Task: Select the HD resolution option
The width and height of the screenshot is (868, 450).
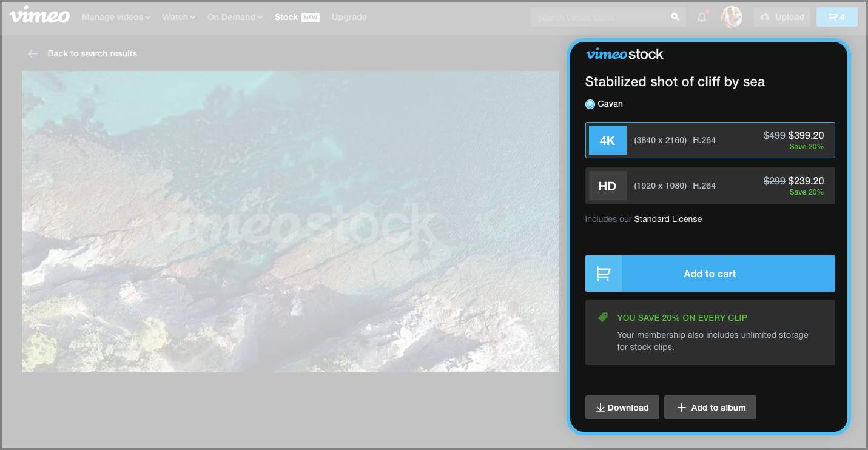Action: [710, 186]
